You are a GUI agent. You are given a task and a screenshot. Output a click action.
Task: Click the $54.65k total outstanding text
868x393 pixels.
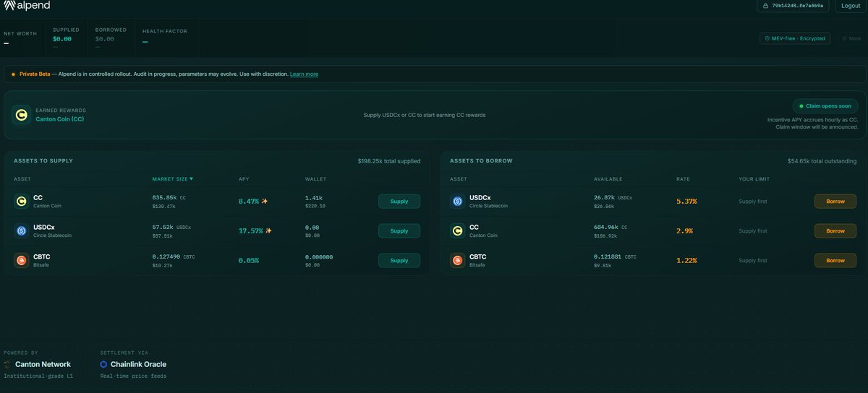click(822, 161)
